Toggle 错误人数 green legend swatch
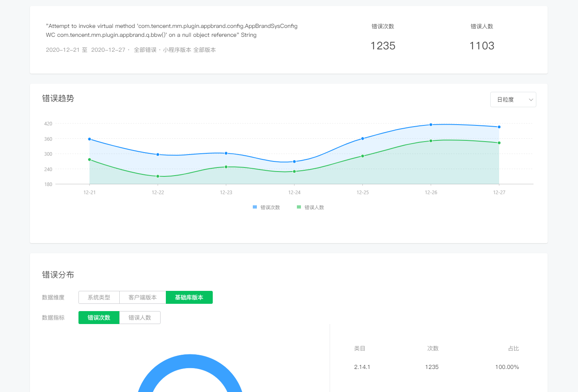The image size is (578, 392). [x=299, y=207]
